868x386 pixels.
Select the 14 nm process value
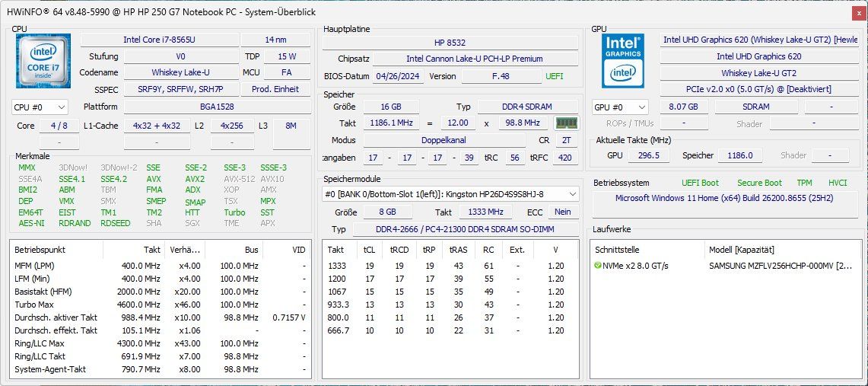click(x=275, y=40)
